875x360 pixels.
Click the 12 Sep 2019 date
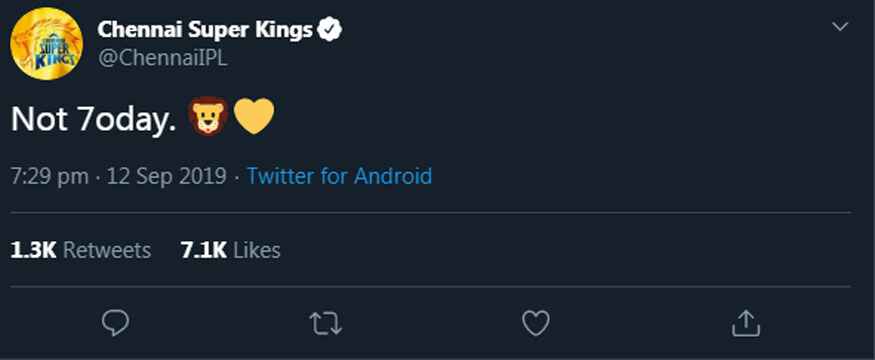(166, 176)
